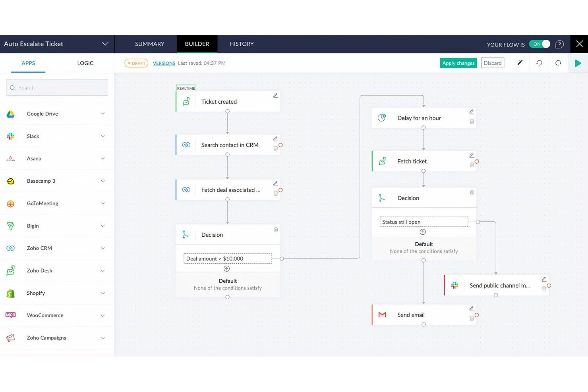Click trash icon on Search contact in CRM
The image size is (588, 392).
click(x=276, y=148)
